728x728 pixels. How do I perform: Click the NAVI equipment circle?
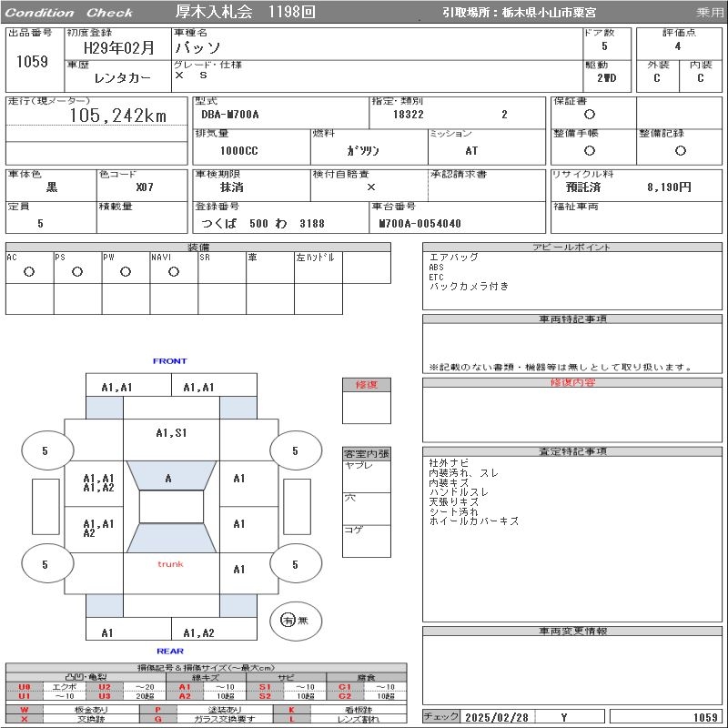[174, 272]
